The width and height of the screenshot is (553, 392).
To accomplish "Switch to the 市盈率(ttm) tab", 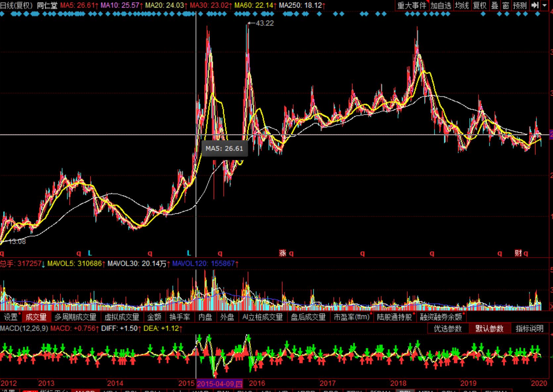I will (x=351, y=317).
